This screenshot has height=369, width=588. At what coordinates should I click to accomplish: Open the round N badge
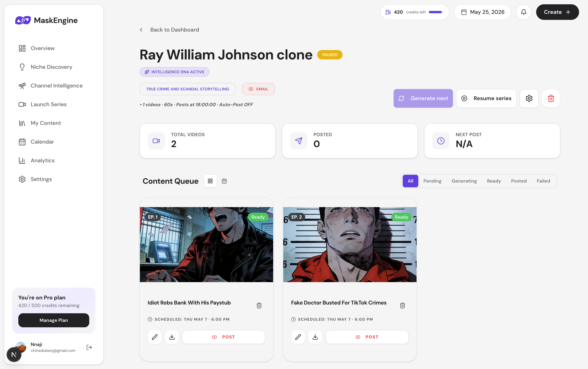coord(14,355)
